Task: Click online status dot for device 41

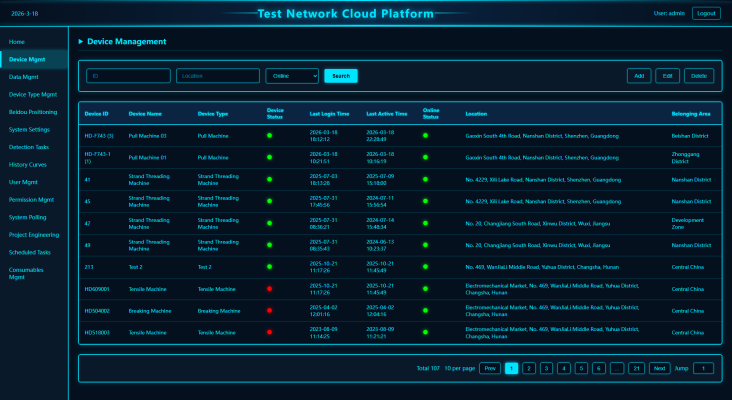Action: 425,179
